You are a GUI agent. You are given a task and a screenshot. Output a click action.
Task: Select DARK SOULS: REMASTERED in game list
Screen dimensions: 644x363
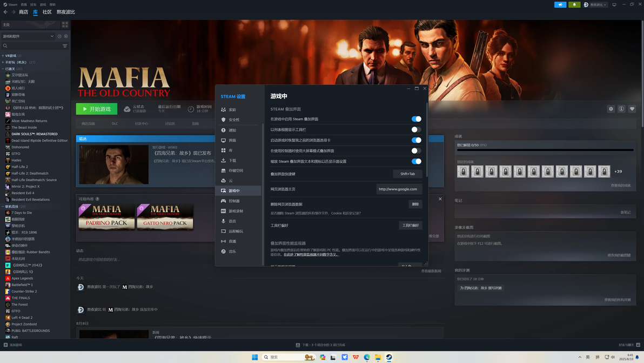coord(35,134)
